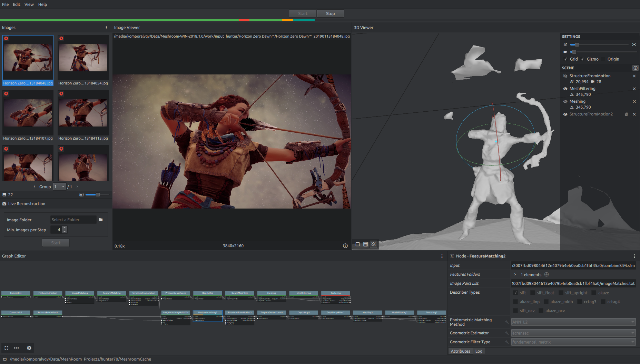Adjust the point size slider in Settings
Viewport: 640px width, 364px height.
pos(599,44)
